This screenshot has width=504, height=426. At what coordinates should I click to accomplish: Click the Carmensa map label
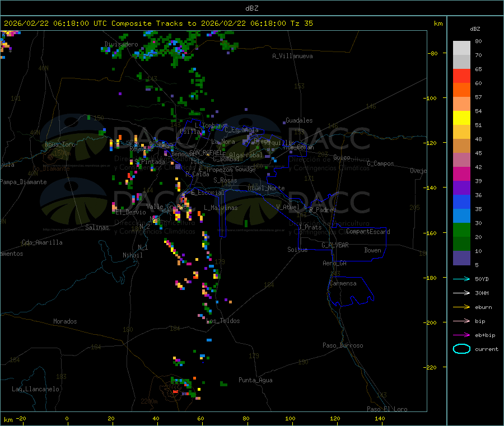coord(343,283)
